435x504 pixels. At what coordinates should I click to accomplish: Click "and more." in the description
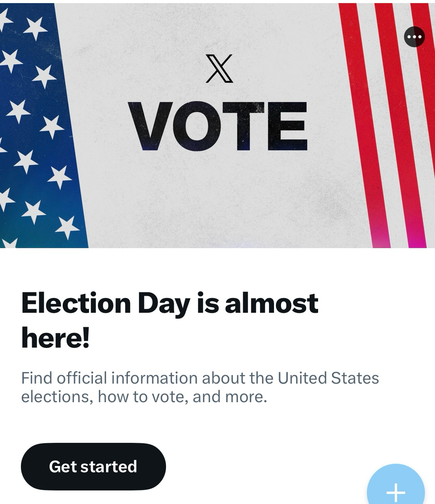click(230, 397)
